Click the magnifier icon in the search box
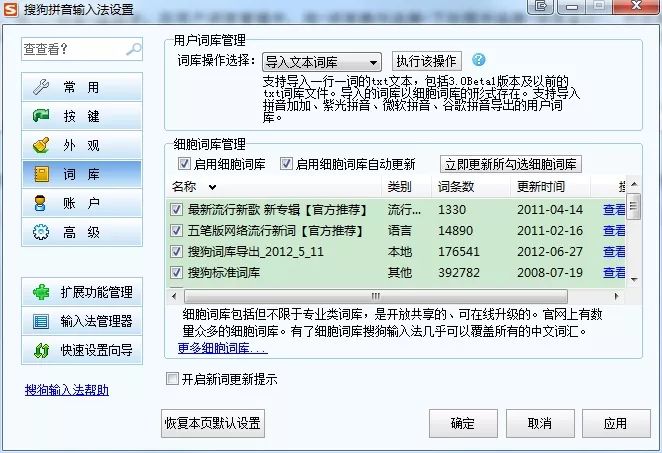662x453 pixels. [134, 49]
